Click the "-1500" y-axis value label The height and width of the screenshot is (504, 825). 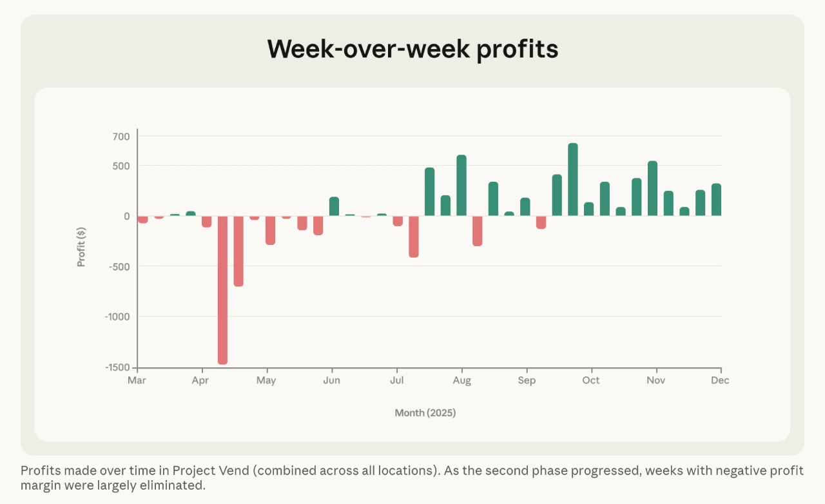point(118,367)
